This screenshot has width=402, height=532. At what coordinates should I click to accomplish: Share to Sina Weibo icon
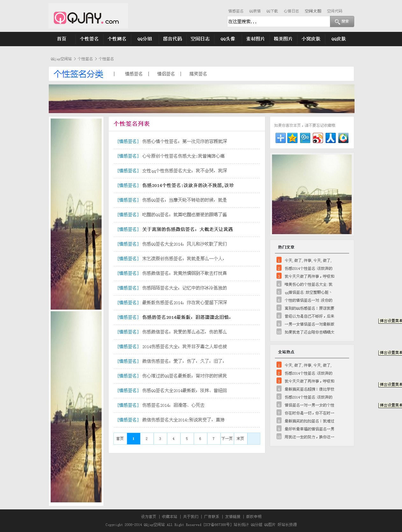[318, 138]
